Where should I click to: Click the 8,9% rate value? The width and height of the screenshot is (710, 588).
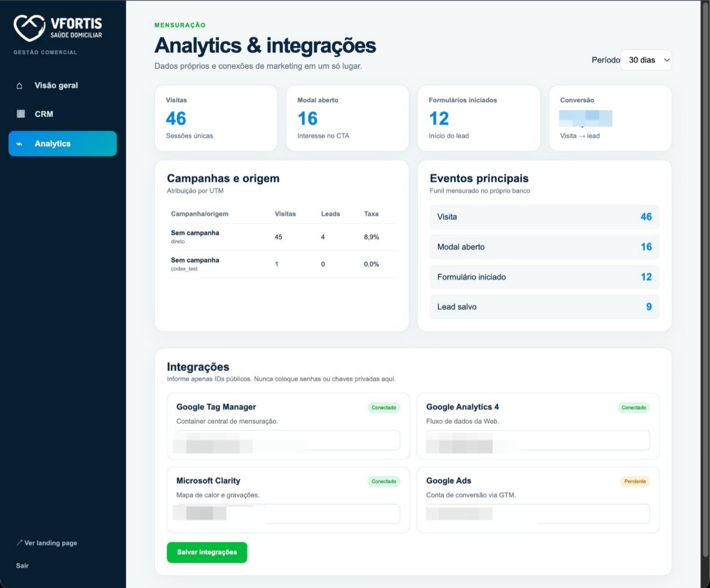click(x=371, y=237)
